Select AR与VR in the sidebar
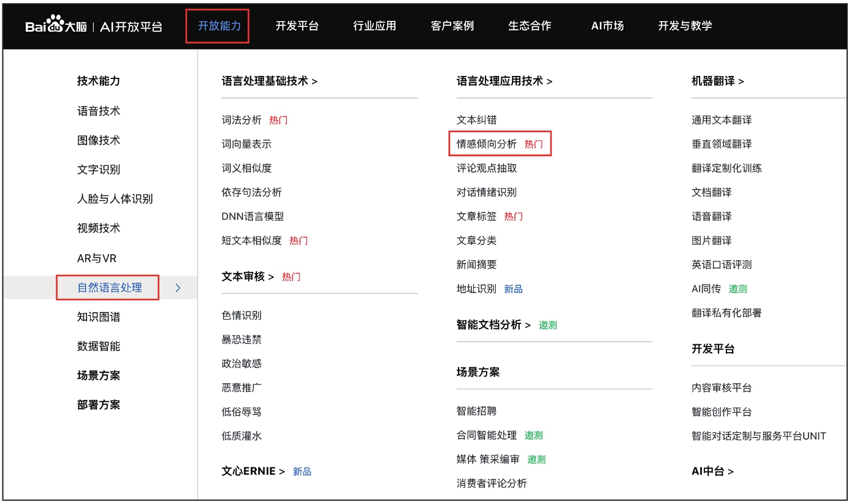The height and width of the screenshot is (504, 849). point(97,258)
